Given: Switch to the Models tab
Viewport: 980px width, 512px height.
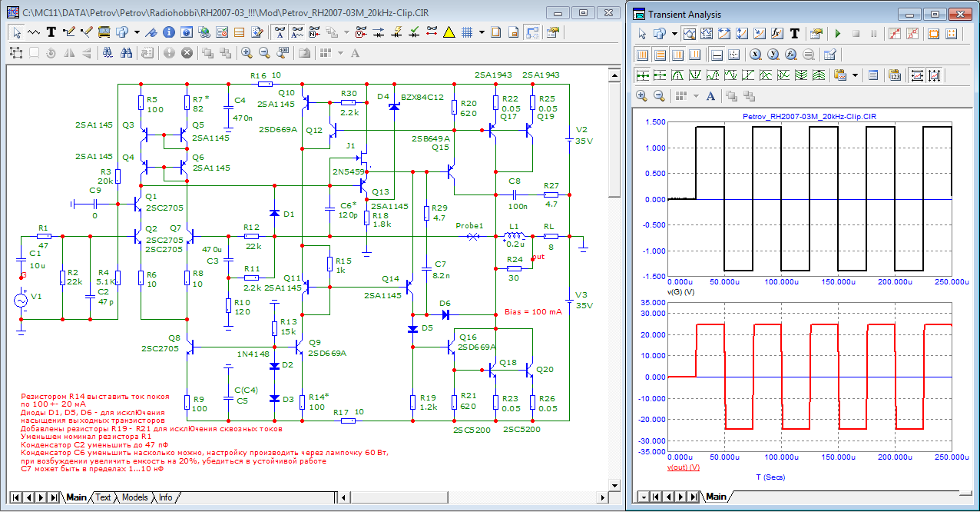Looking at the screenshot, I should (x=135, y=497).
